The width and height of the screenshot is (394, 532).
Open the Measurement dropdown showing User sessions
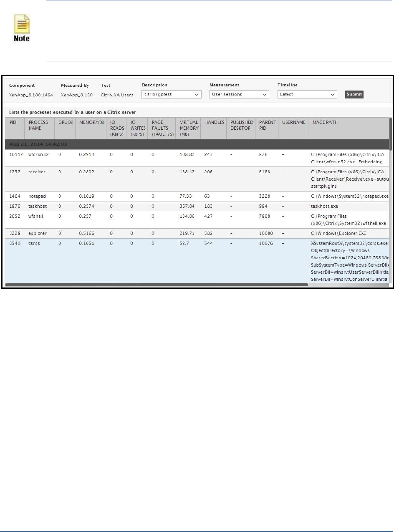pyautogui.click(x=240, y=94)
